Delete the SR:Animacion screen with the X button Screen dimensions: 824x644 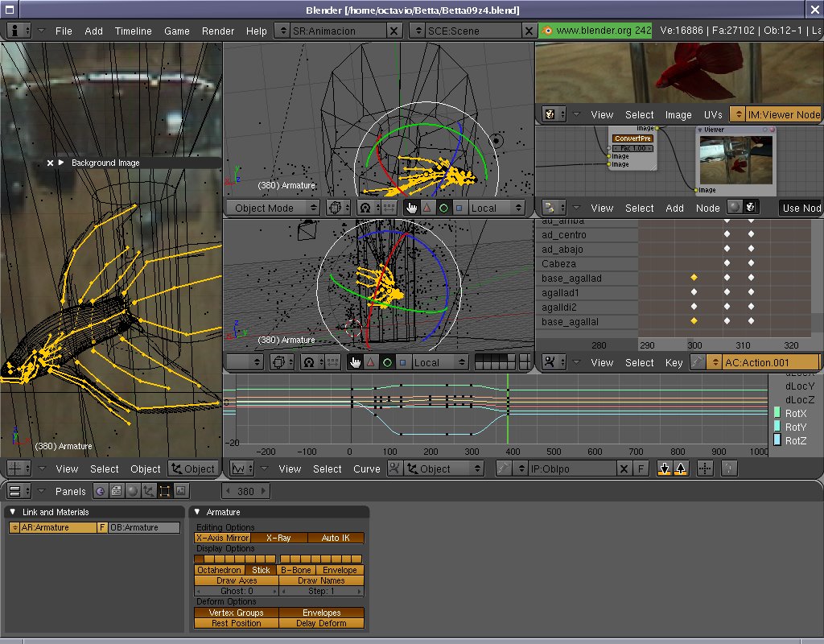point(394,31)
